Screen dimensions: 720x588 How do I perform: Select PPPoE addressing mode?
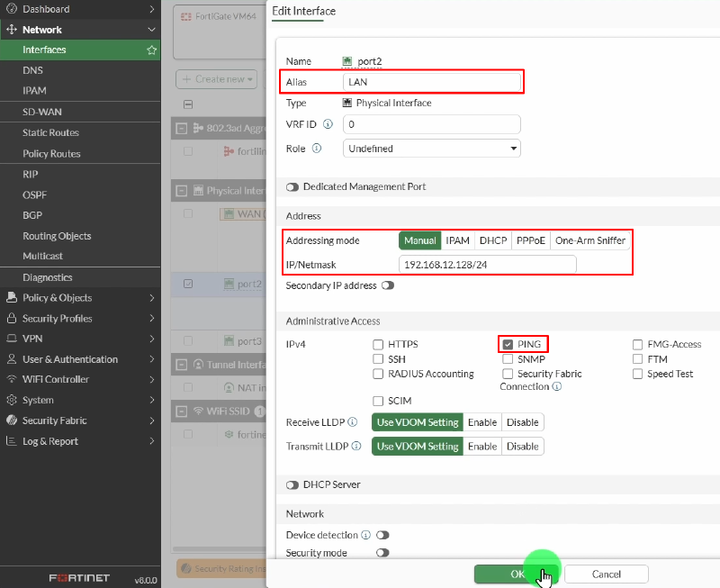pyautogui.click(x=531, y=240)
